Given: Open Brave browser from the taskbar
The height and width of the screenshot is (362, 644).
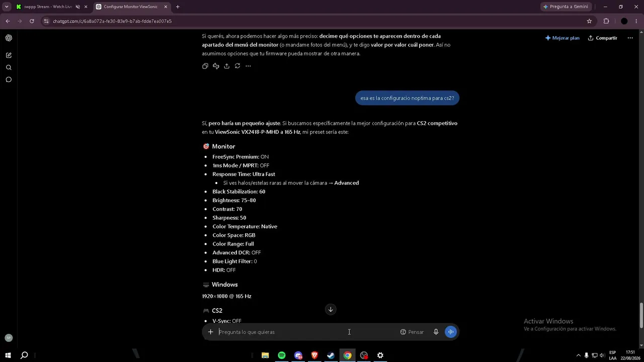Looking at the screenshot, I should tap(314, 355).
